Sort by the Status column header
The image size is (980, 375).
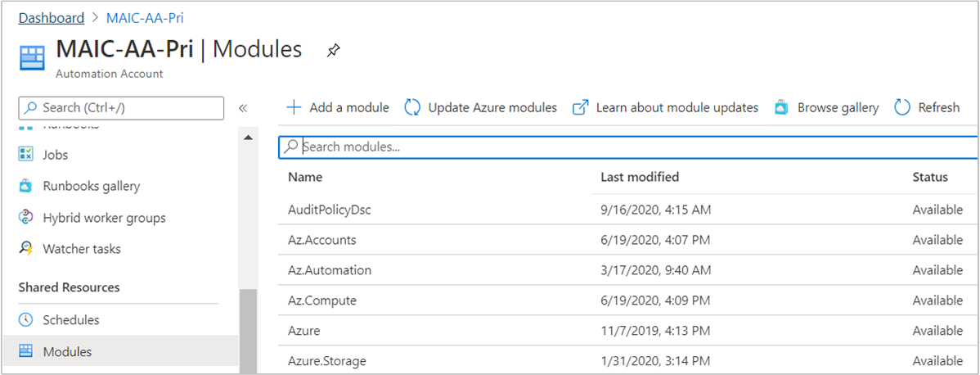(x=930, y=177)
